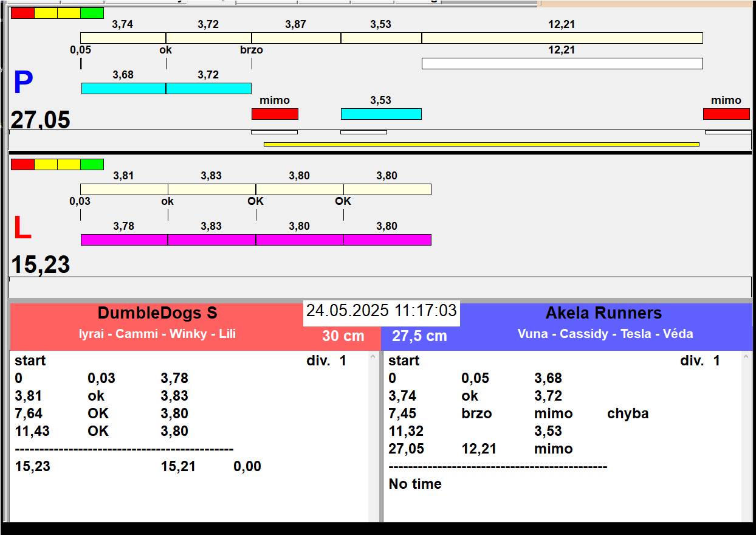756x535 pixels.
Task: Select the magenta 3,78 bar in lane L
Action: [124, 240]
